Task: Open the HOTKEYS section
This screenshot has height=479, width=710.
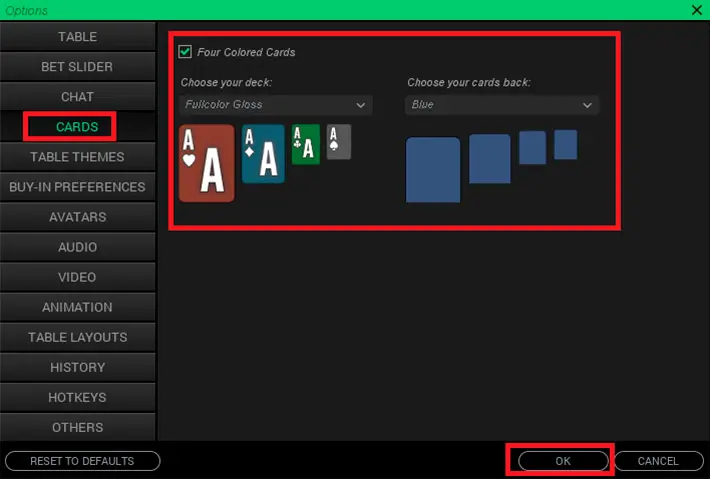Action: coord(77,398)
